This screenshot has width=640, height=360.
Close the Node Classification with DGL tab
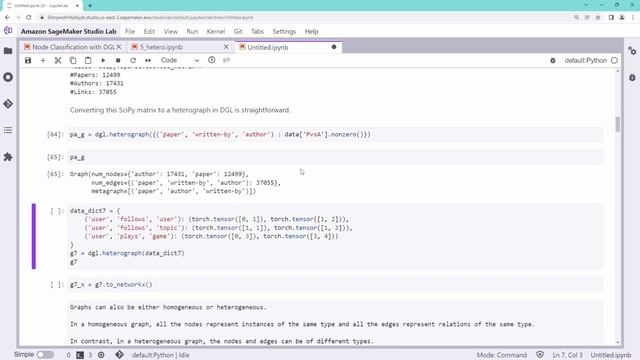pyautogui.click(x=119, y=47)
